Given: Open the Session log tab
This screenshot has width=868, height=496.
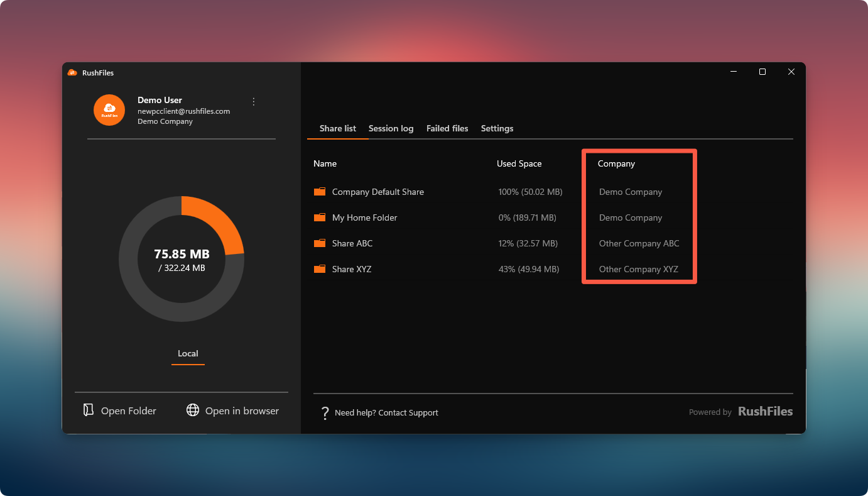Looking at the screenshot, I should tap(391, 128).
